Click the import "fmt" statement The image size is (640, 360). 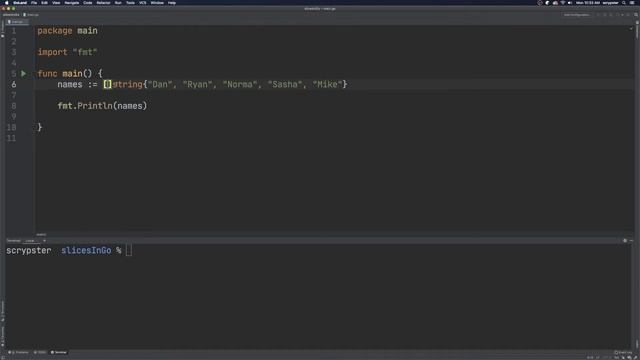point(67,52)
